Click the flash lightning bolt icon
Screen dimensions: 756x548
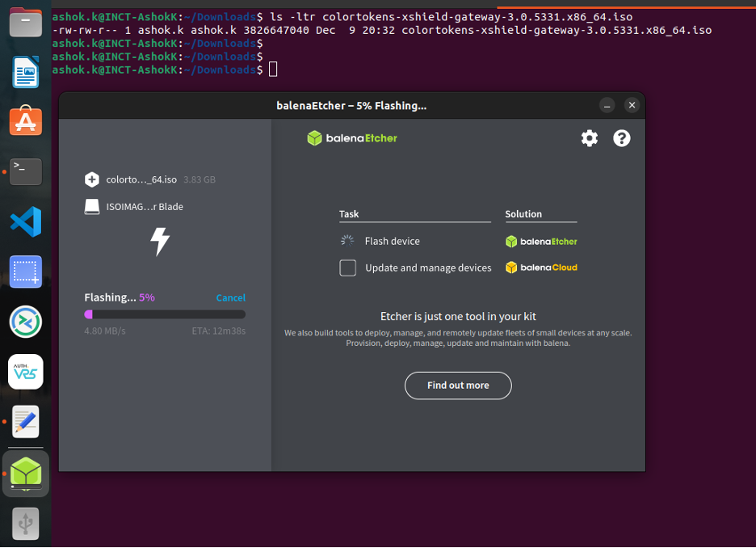pos(160,242)
